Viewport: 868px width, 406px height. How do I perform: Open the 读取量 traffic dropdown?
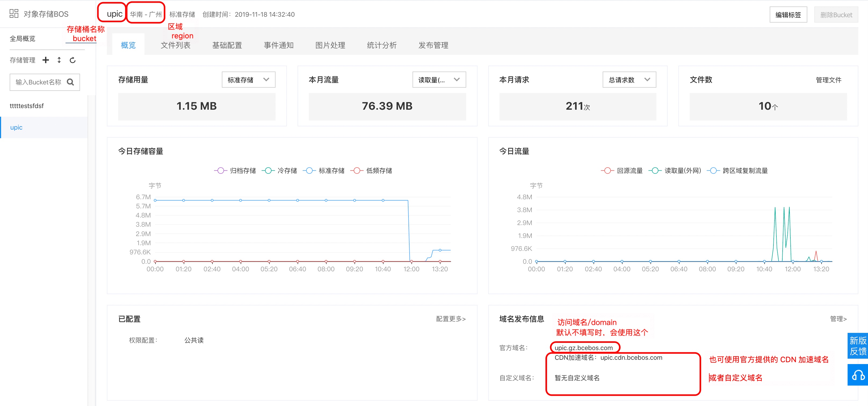point(439,80)
